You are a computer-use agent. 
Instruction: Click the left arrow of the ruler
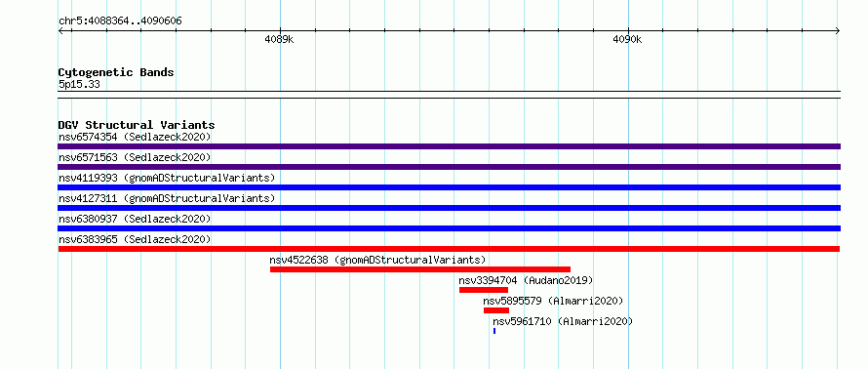tap(61, 31)
